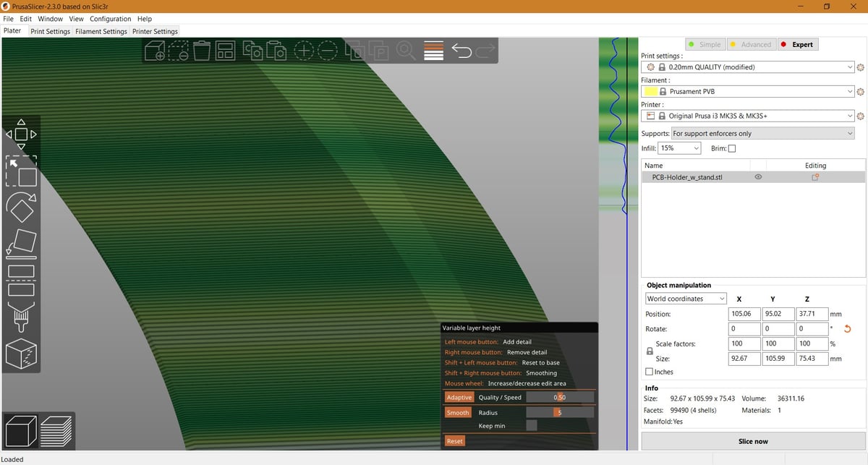
Task: Click the Smooth button
Action: pos(458,412)
